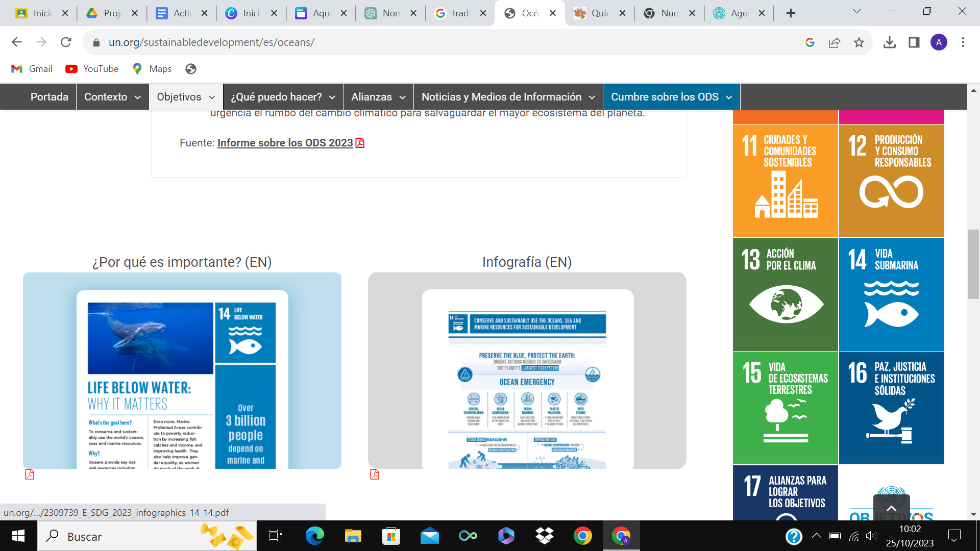
Task: Open Microsoft Edge from the taskbar
Action: point(314,536)
